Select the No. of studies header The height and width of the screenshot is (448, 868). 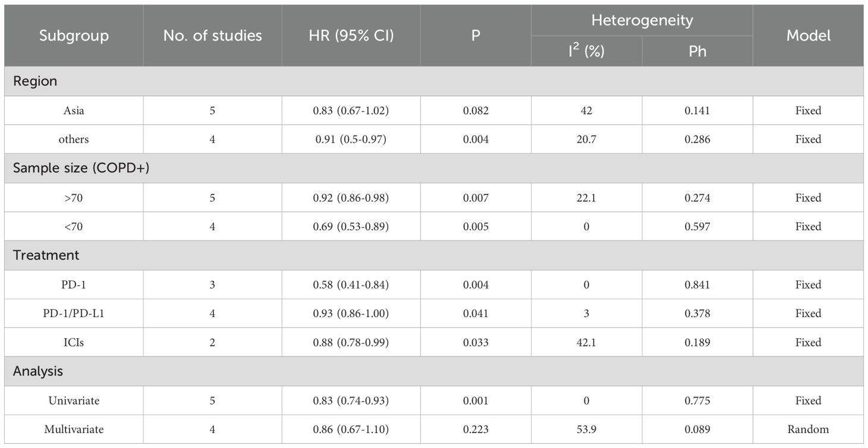[x=212, y=36]
